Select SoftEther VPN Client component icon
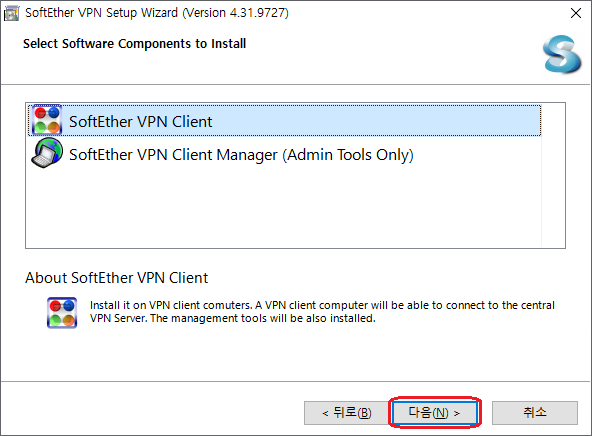 [47, 120]
